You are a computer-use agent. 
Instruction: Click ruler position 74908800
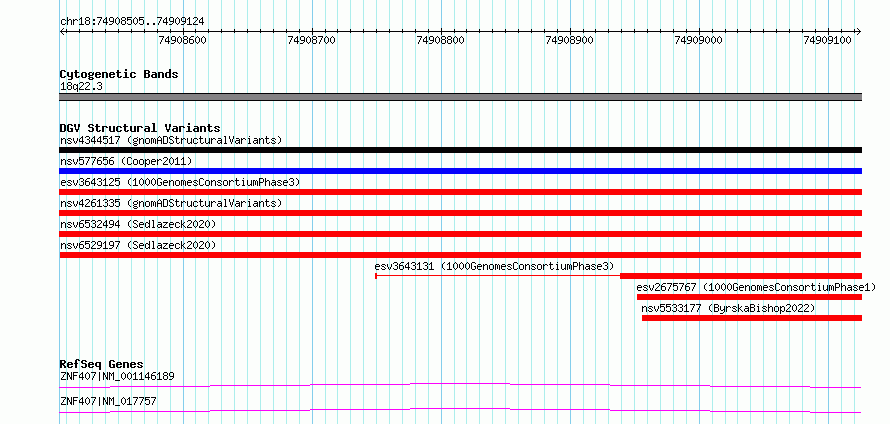click(x=440, y=40)
